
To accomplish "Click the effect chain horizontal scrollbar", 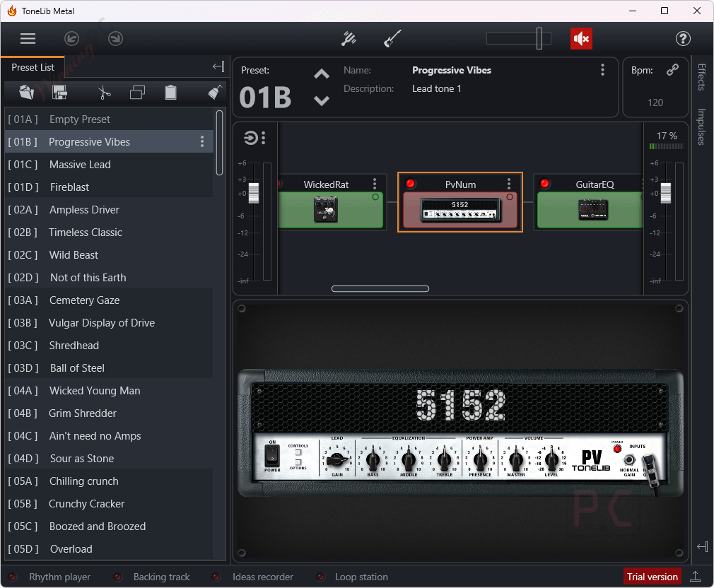I will click(x=380, y=288).
